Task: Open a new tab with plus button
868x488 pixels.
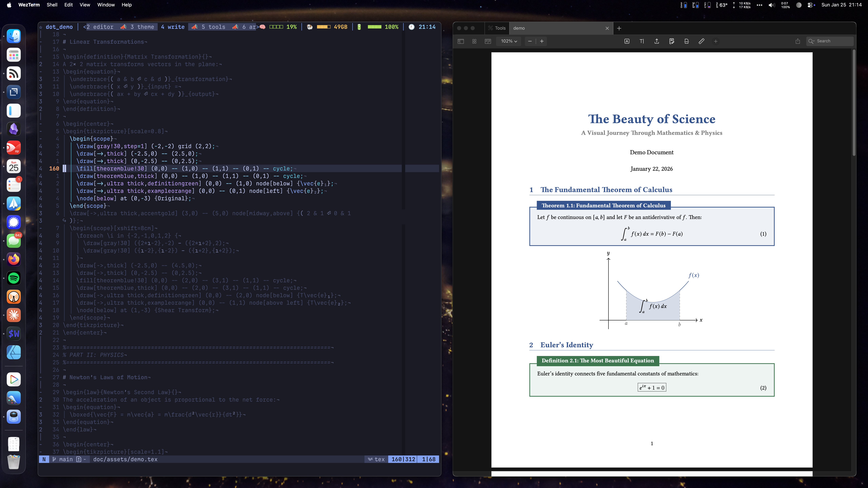Action: (x=619, y=28)
